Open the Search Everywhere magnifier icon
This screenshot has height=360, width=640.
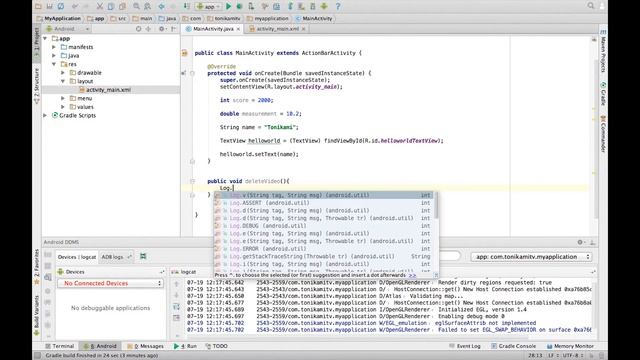tap(591, 6)
